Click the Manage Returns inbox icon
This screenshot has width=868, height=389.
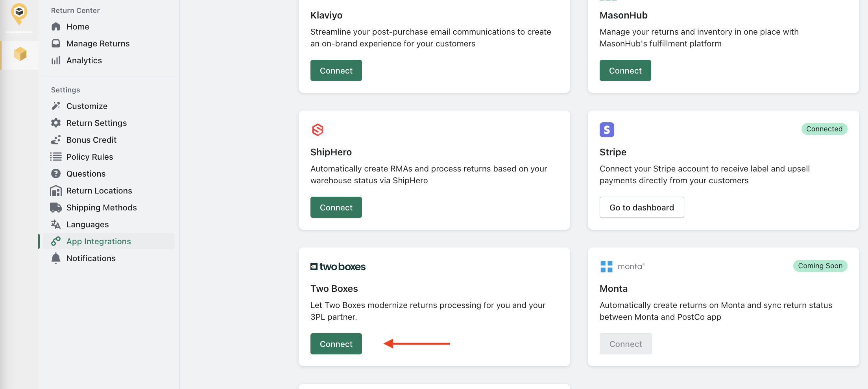(x=56, y=43)
